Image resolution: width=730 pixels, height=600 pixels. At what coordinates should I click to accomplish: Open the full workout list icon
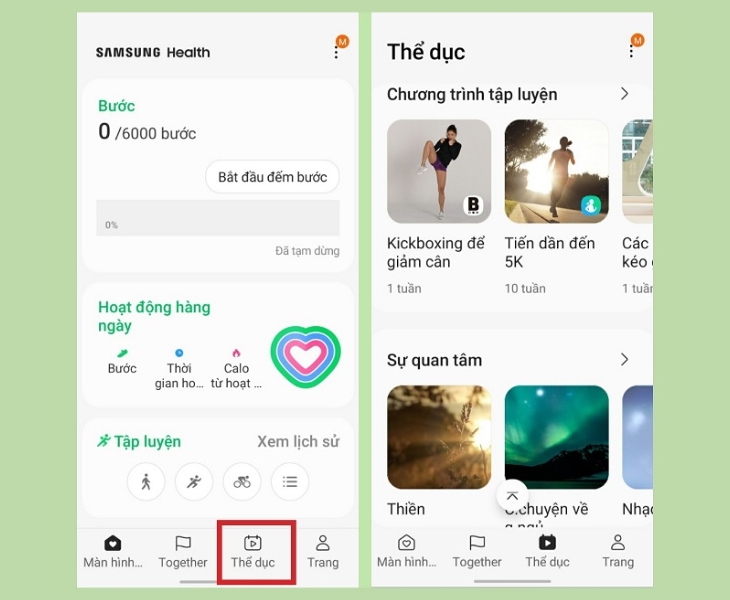tap(290, 482)
